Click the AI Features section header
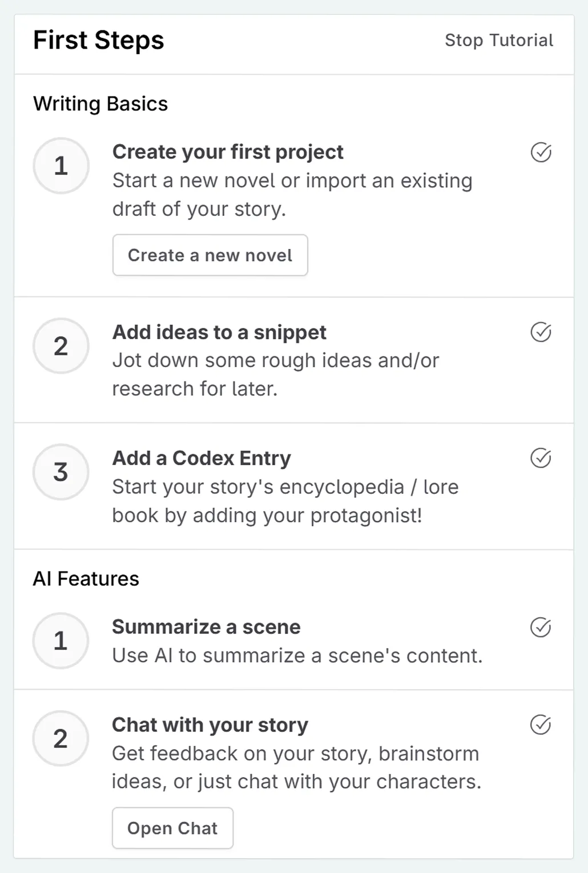588x873 pixels. (86, 579)
